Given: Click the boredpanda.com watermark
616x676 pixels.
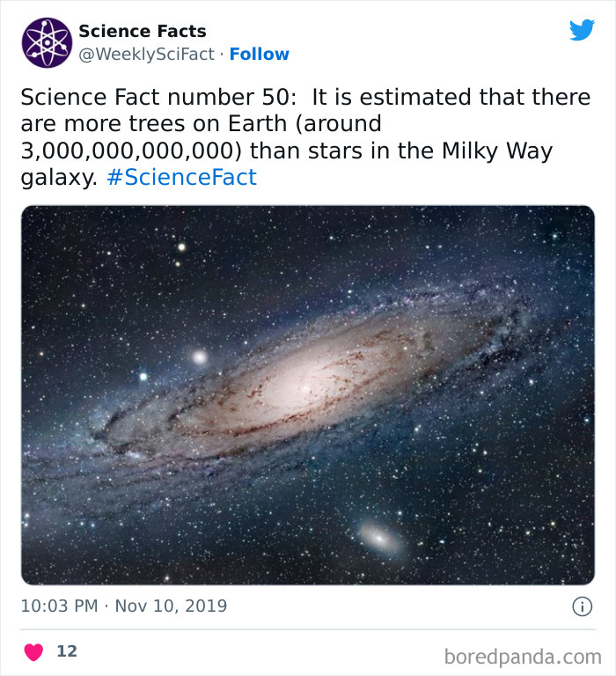Looking at the screenshot, I should 524,657.
